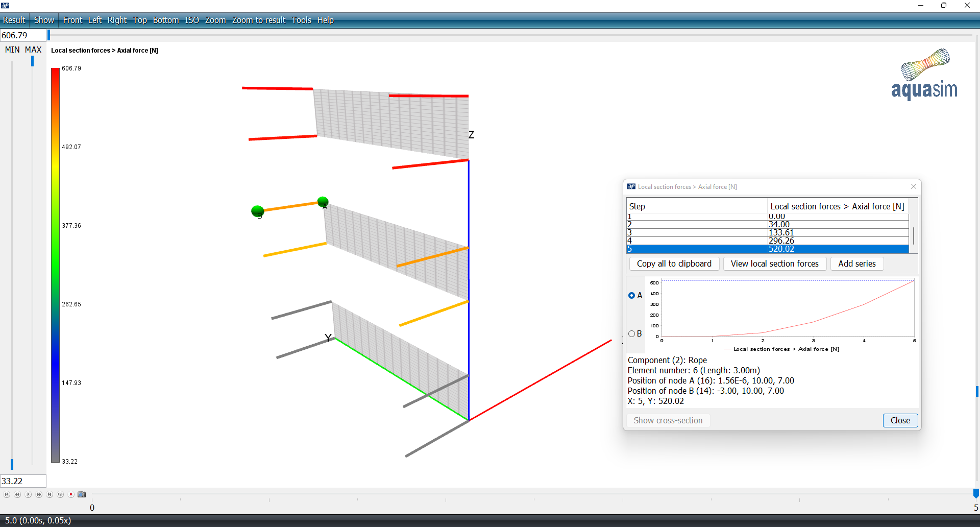Select step 4 row with 296.26

pos(767,241)
